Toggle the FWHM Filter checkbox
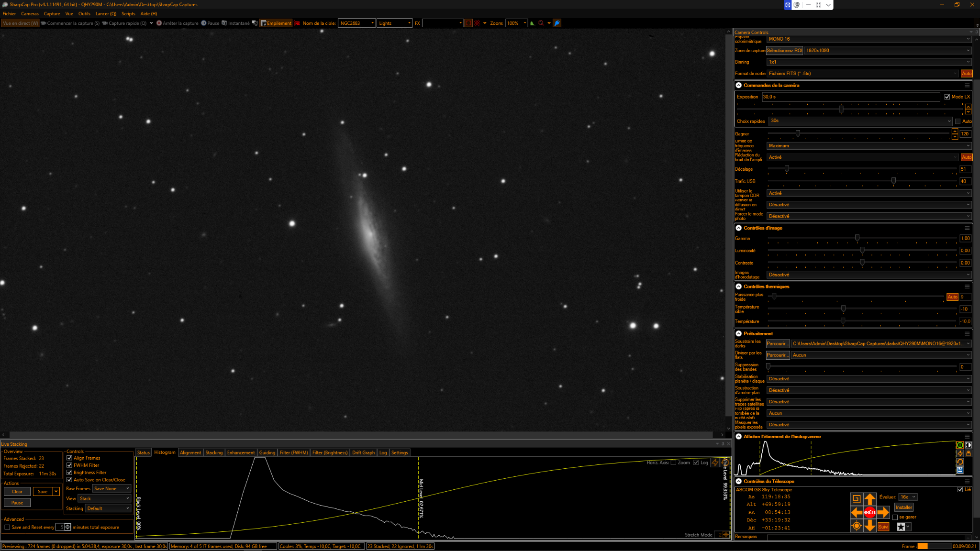The height and width of the screenshot is (551, 980). 69,465
